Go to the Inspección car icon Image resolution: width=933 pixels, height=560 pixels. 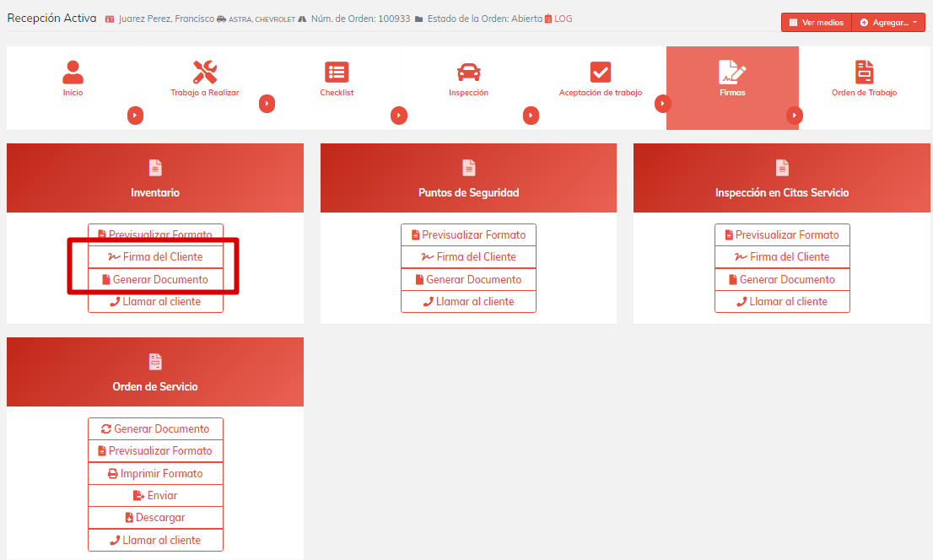[x=468, y=72]
